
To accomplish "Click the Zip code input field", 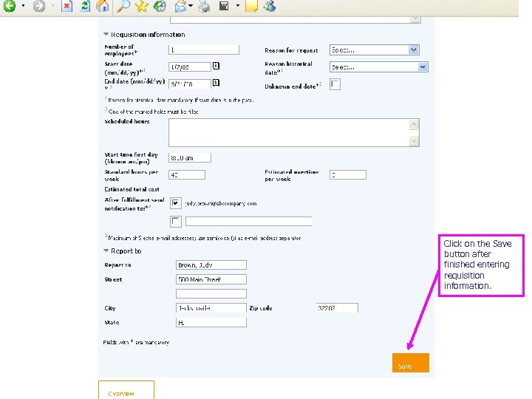I will [x=337, y=307].
